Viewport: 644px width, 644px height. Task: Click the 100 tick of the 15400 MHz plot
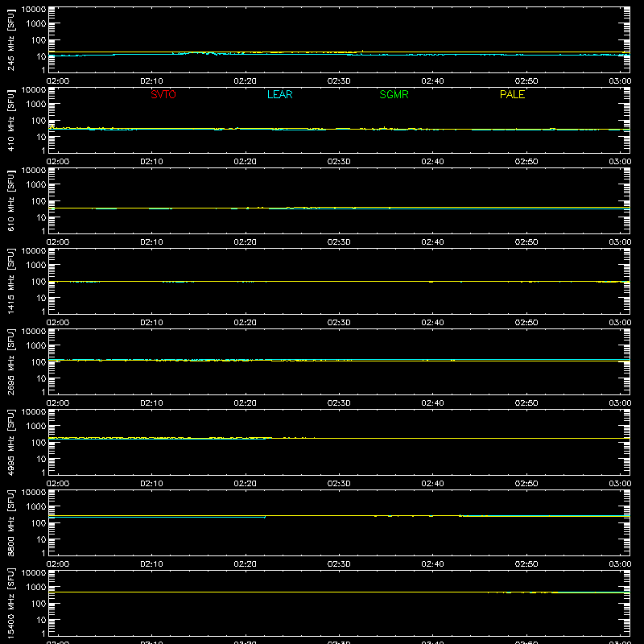[39, 604]
